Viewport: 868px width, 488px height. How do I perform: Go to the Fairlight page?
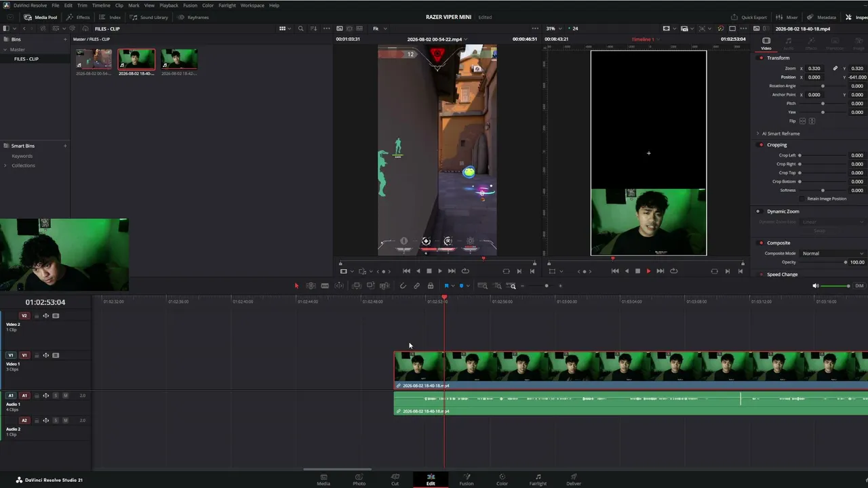click(538, 479)
